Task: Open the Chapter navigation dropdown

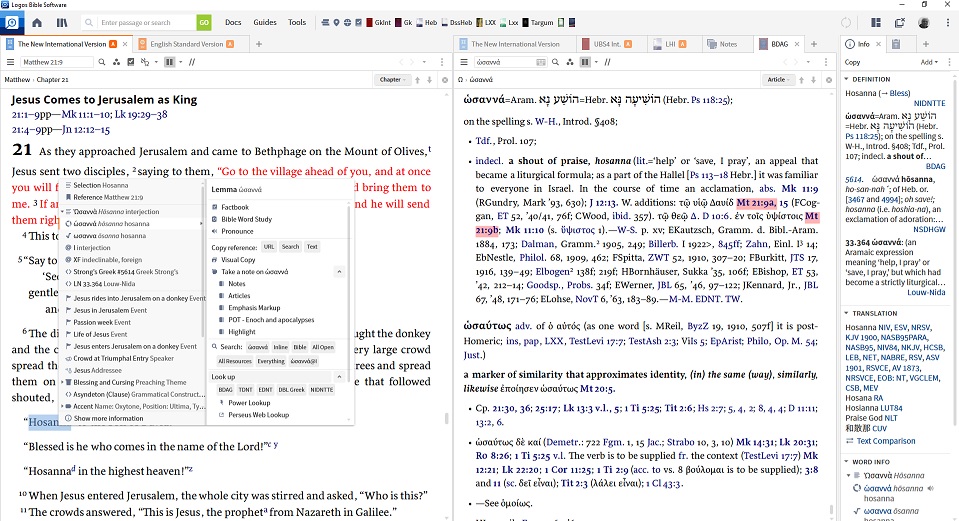Action: click(x=391, y=79)
